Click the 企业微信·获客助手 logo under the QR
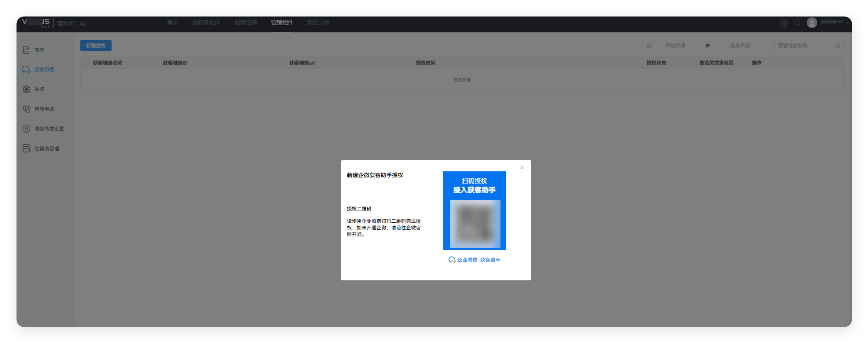Screen dimensions: 868x343 tap(474, 260)
